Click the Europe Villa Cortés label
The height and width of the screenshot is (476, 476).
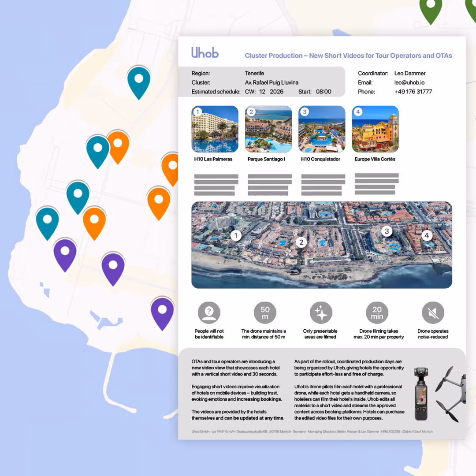coord(375,159)
